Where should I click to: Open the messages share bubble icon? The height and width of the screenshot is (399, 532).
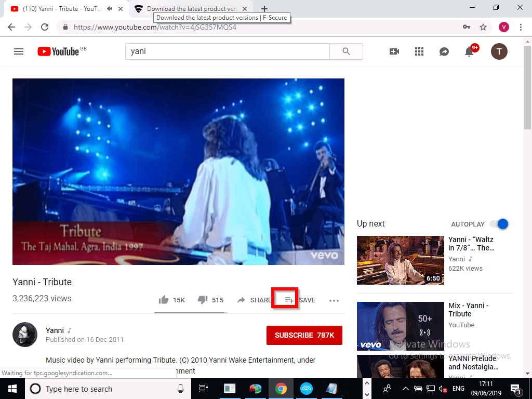pos(444,51)
